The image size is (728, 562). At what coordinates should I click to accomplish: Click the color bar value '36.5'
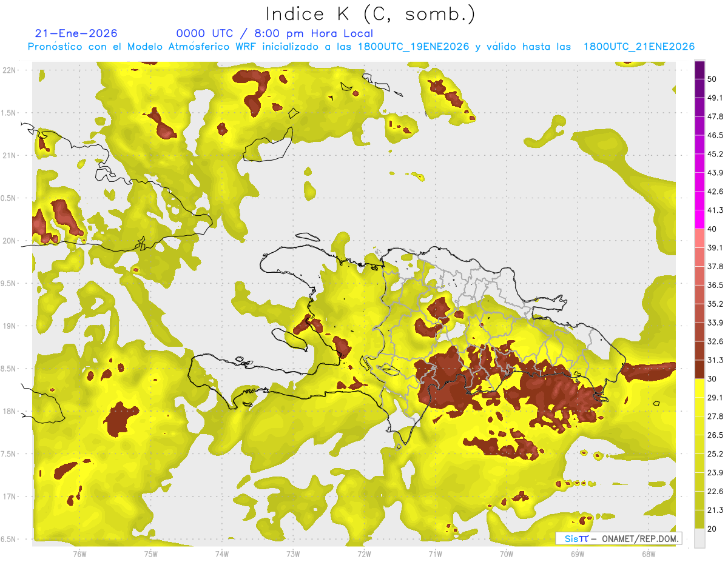pos(715,285)
